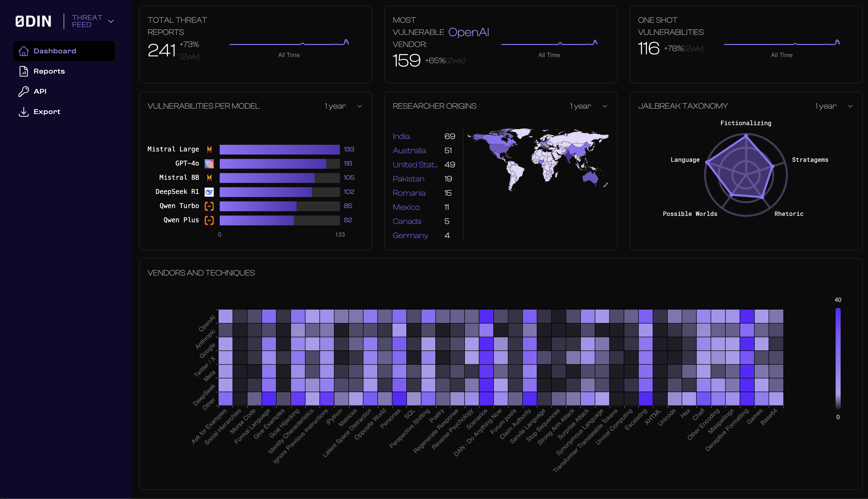Open the API sidebar item
The image size is (868, 499).
tap(64, 92)
